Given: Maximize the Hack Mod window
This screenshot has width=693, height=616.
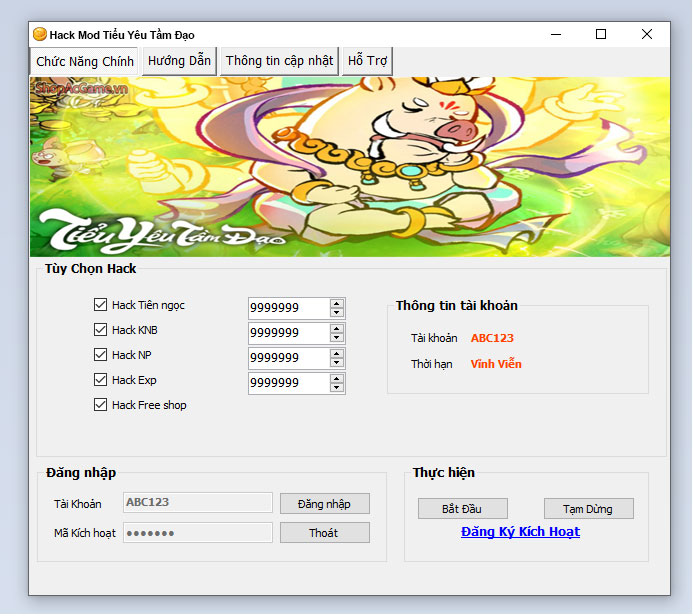Looking at the screenshot, I should coord(601,34).
